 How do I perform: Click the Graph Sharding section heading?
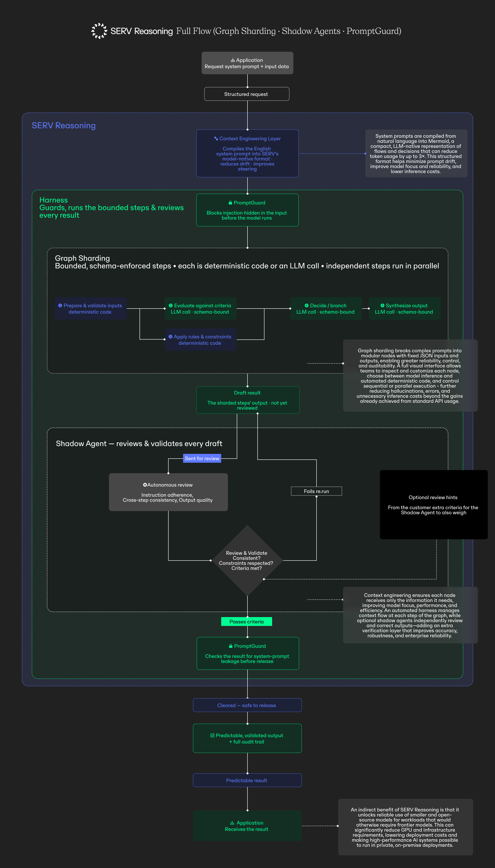82,258
